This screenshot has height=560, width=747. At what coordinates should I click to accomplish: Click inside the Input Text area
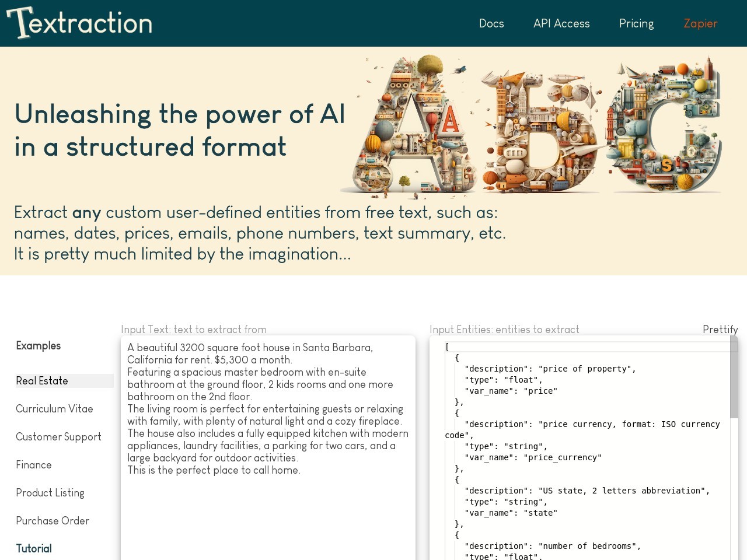pos(268,447)
